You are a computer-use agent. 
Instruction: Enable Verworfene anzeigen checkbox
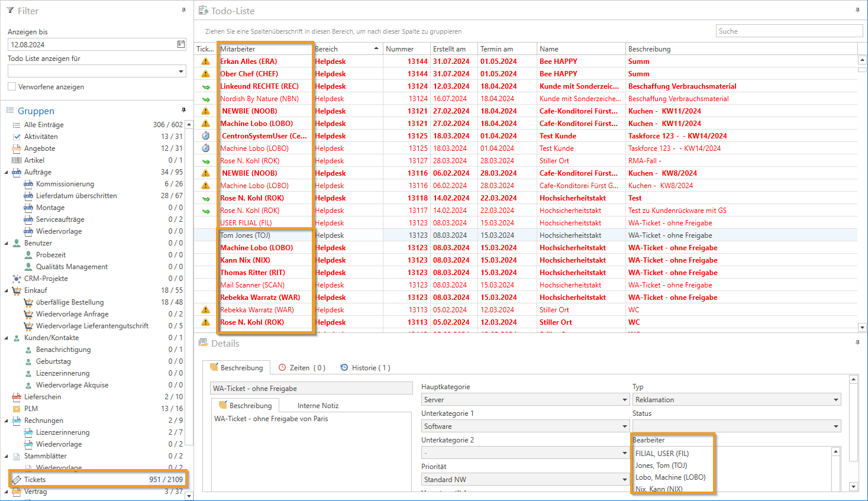click(12, 87)
